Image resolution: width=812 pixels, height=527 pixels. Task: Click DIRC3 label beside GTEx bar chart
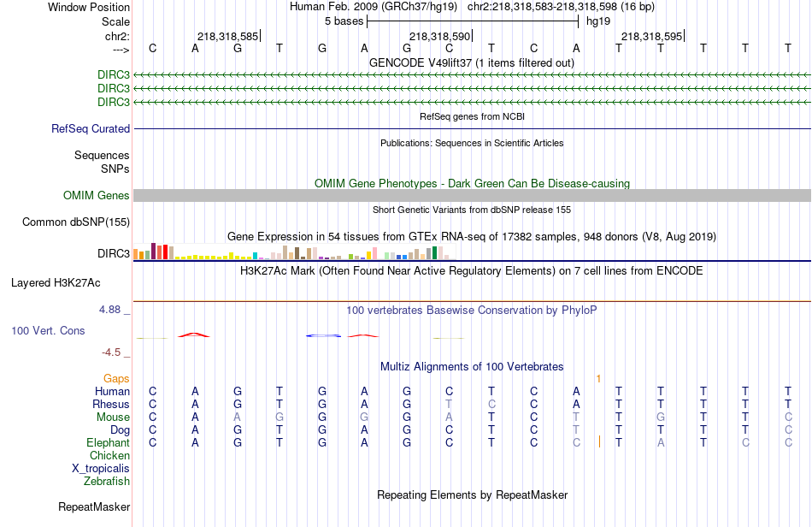coord(114,253)
